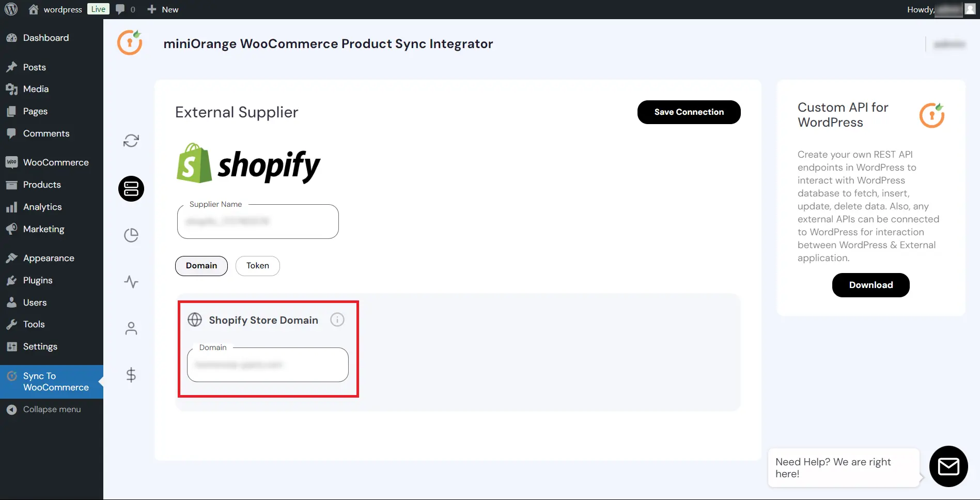Go to Dashboard in sidebar

pyautogui.click(x=52, y=38)
